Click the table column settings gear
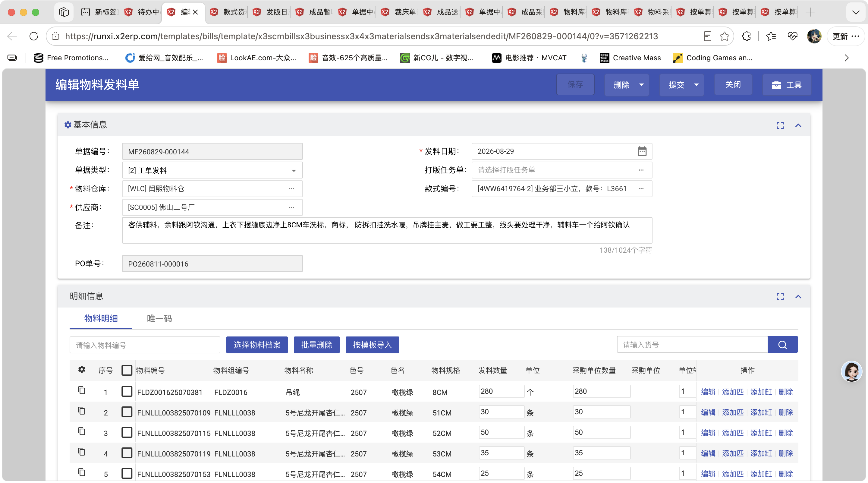Viewport: 868px width, 483px height. (82, 369)
